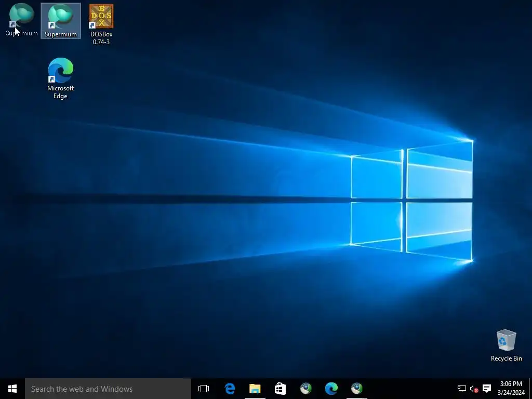532x399 pixels.
Task: Open the Microsoft Store taskbar icon
Action: point(280,389)
